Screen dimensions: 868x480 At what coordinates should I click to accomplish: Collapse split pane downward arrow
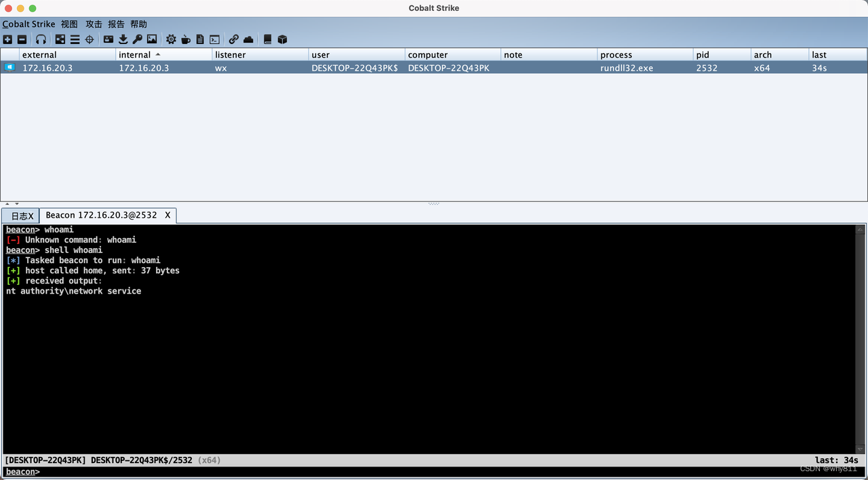tap(17, 203)
